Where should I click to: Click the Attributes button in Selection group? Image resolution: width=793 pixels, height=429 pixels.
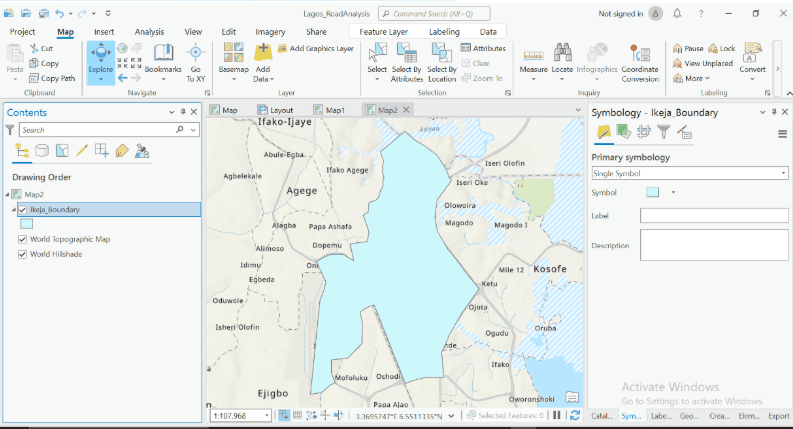pyautogui.click(x=484, y=48)
